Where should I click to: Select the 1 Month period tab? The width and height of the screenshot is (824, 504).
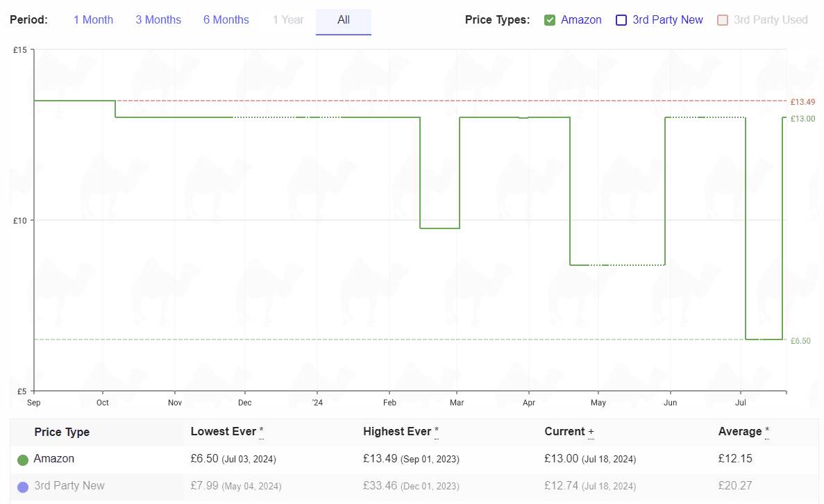click(93, 20)
